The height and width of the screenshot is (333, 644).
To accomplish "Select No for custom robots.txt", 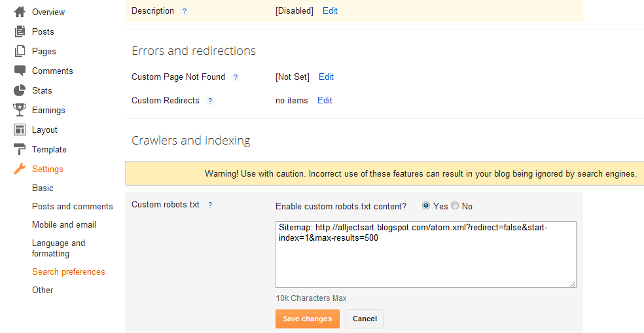I will (x=456, y=206).
